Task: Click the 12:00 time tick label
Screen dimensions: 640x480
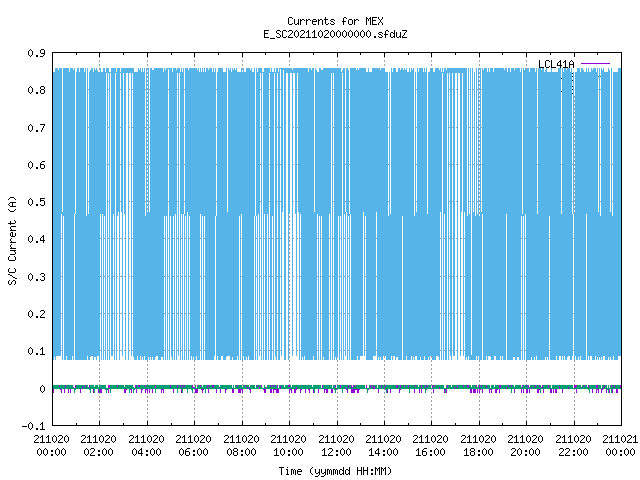Action: 336,446
